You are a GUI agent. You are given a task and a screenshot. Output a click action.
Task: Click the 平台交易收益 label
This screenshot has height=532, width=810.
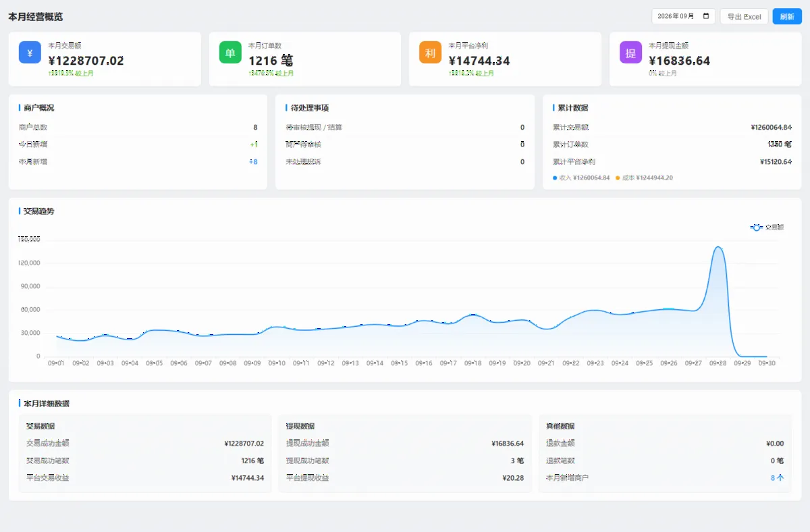48,477
